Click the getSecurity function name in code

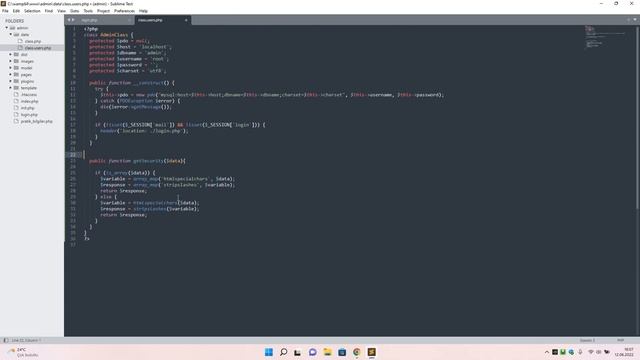point(148,161)
